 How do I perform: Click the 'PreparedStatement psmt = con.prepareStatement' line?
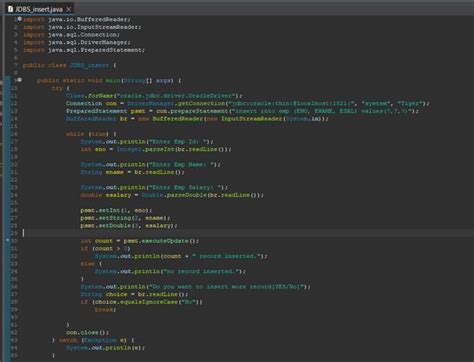tap(242, 111)
